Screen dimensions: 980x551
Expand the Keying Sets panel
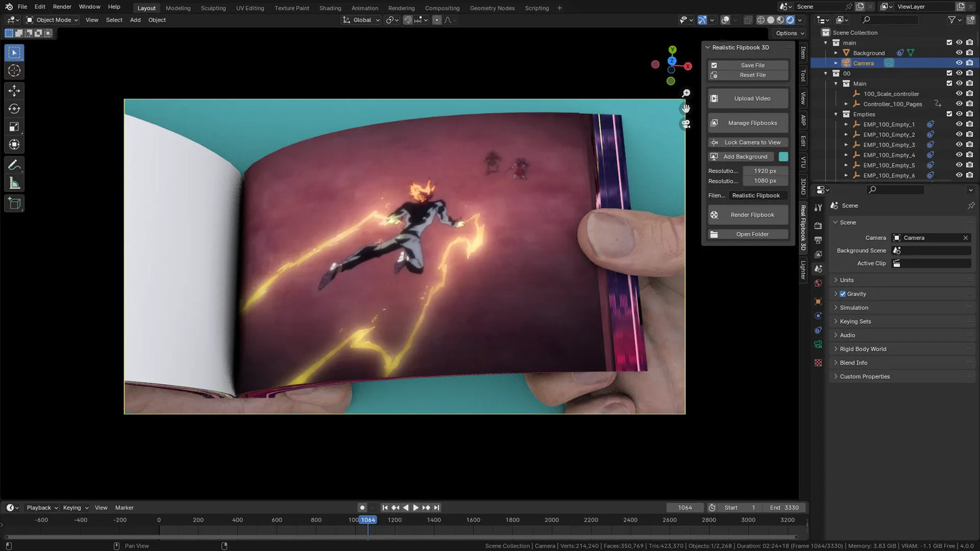(902, 321)
